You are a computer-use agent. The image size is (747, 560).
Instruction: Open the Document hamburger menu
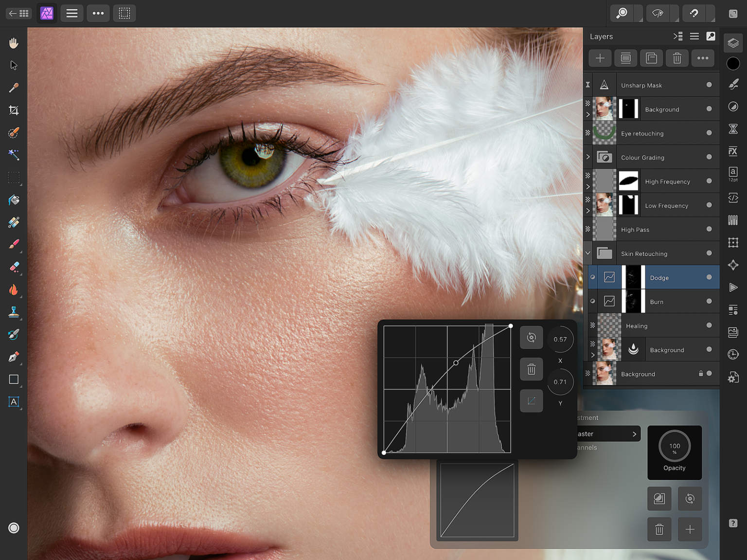click(71, 13)
